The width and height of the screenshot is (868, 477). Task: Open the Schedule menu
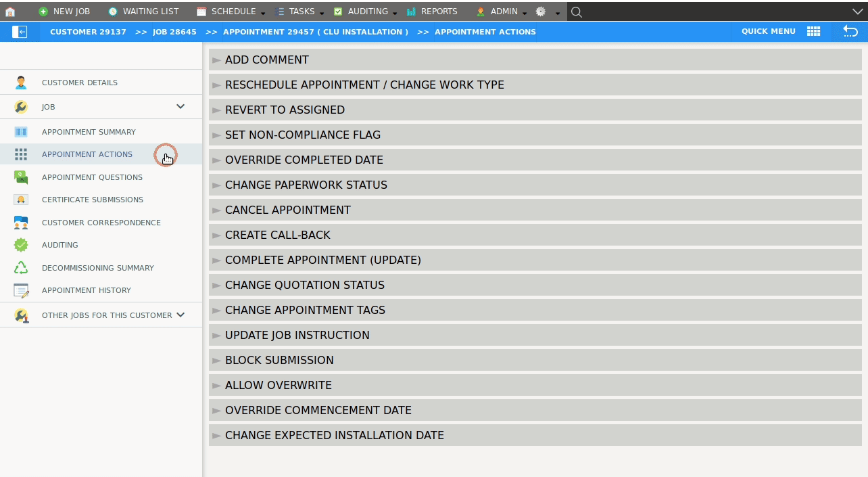pyautogui.click(x=233, y=12)
